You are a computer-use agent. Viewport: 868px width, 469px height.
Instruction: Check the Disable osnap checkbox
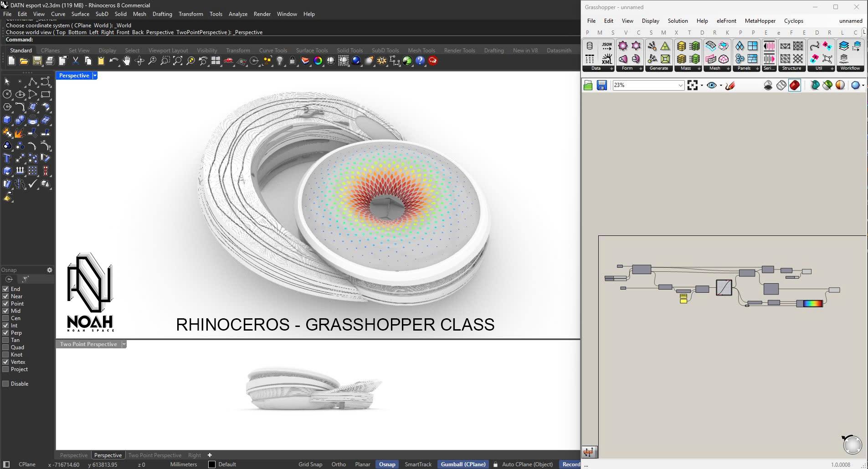click(x=6, y=384)
